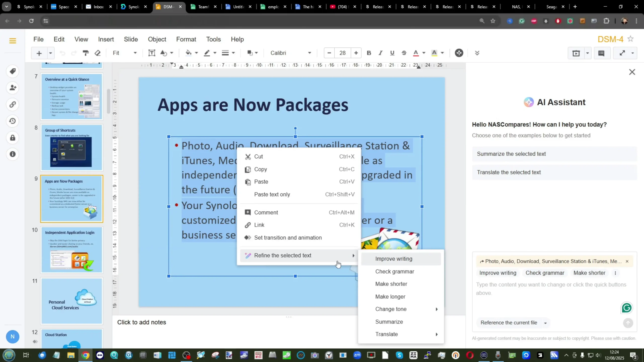Viewport: 644px width, 362px height.
Task: Open version history clock icon
Action: (x=13, y=121)
